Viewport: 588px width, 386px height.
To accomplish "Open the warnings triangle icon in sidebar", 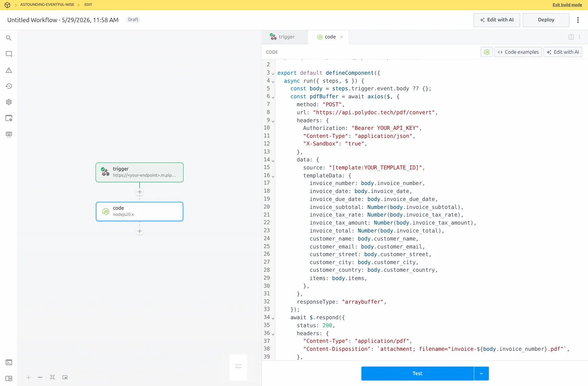I will [9, 70].
